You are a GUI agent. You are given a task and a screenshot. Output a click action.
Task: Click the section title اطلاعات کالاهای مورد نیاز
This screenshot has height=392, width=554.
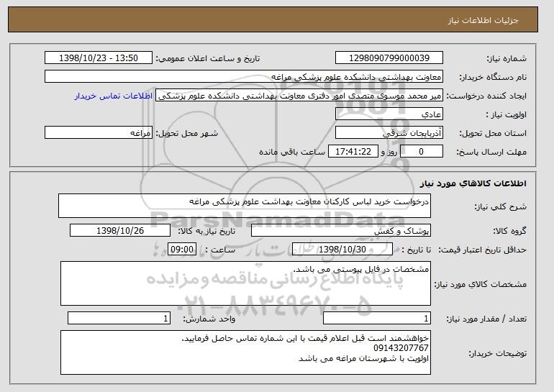[x=473, y=183]
